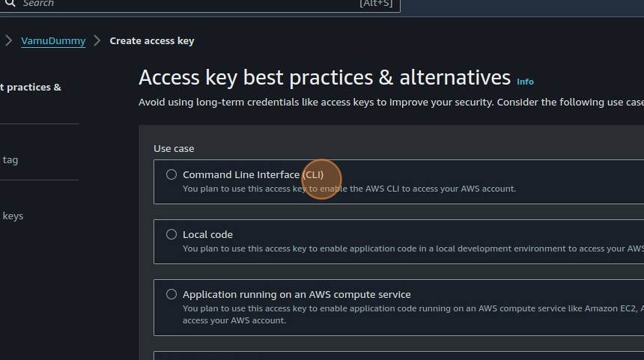Focus the top search input field

coord(187,4)
